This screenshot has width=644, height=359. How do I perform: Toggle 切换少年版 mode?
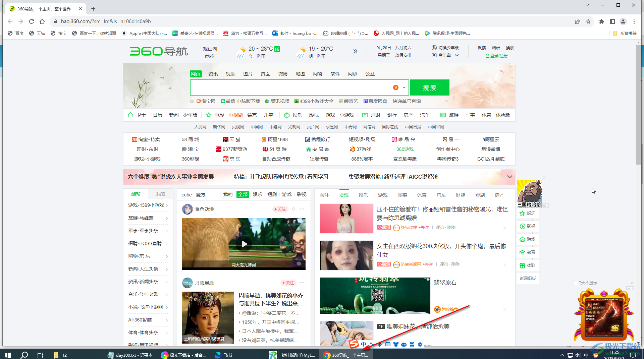(445, 48)
